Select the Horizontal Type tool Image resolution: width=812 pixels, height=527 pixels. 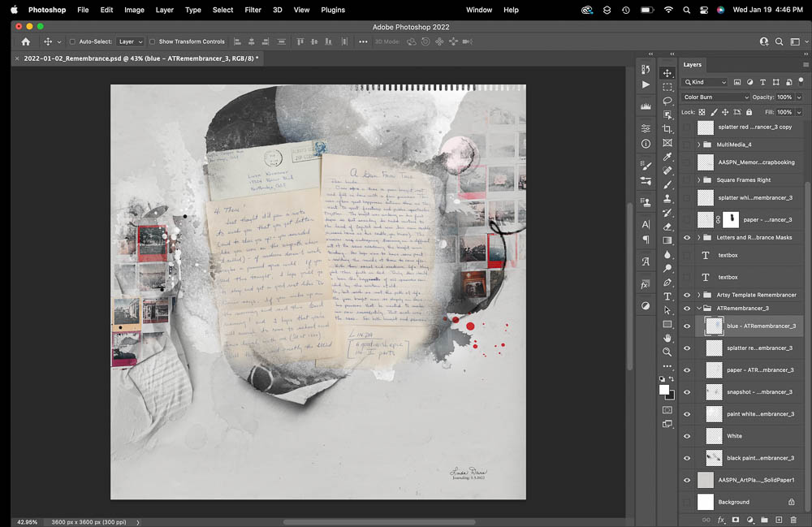click(667, 296)
